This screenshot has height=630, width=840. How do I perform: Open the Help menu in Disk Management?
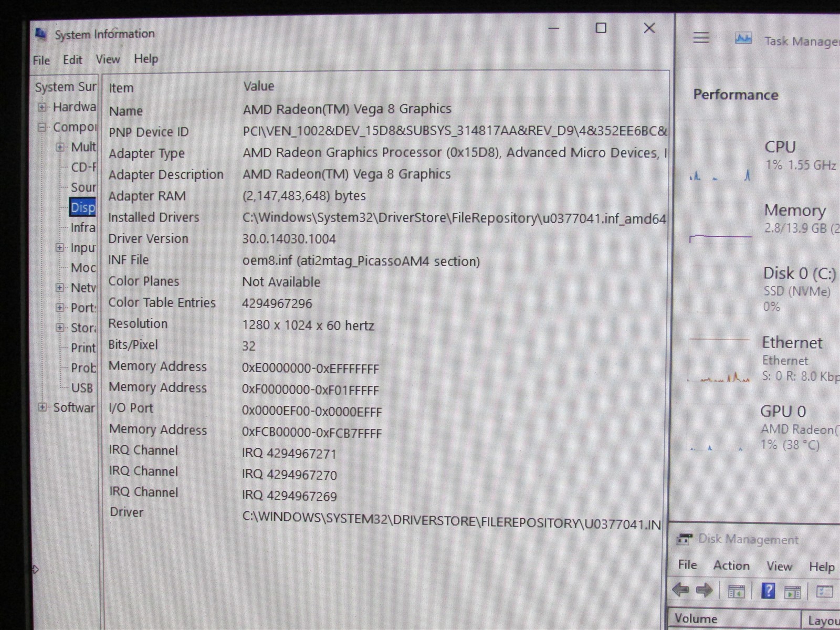[822, 566]
